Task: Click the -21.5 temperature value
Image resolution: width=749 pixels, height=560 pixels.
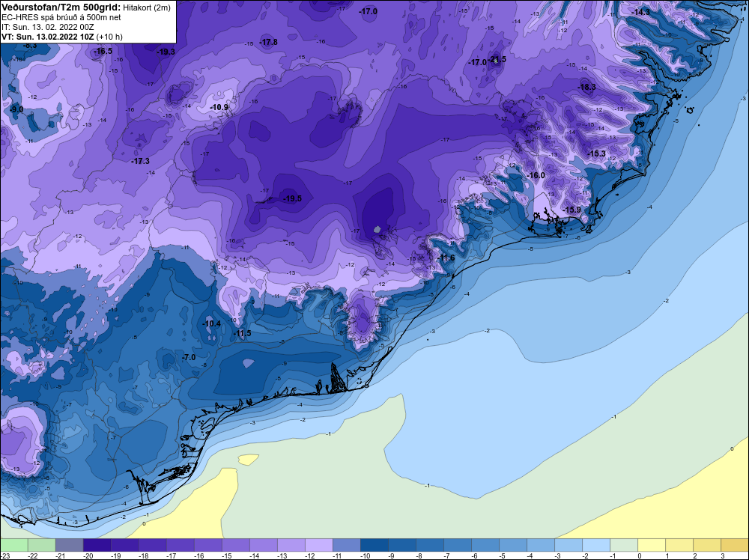Action: click(498, 59)
